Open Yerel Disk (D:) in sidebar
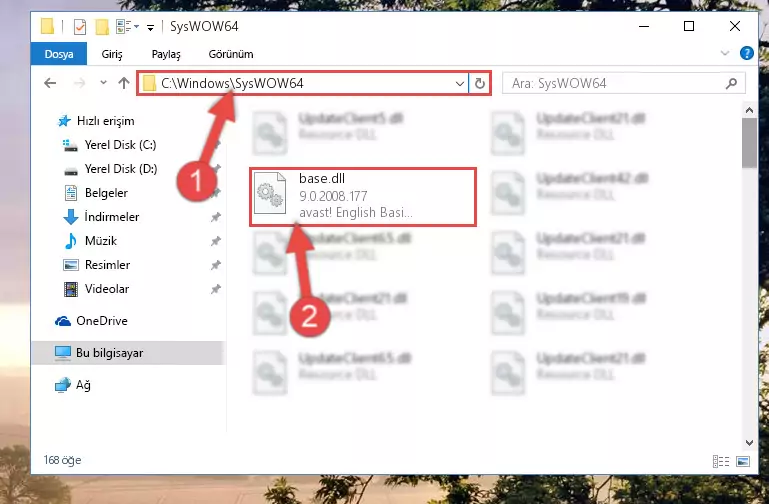This screenshot has height=504, width=769. pyautogui.click(x=121, y=169)
